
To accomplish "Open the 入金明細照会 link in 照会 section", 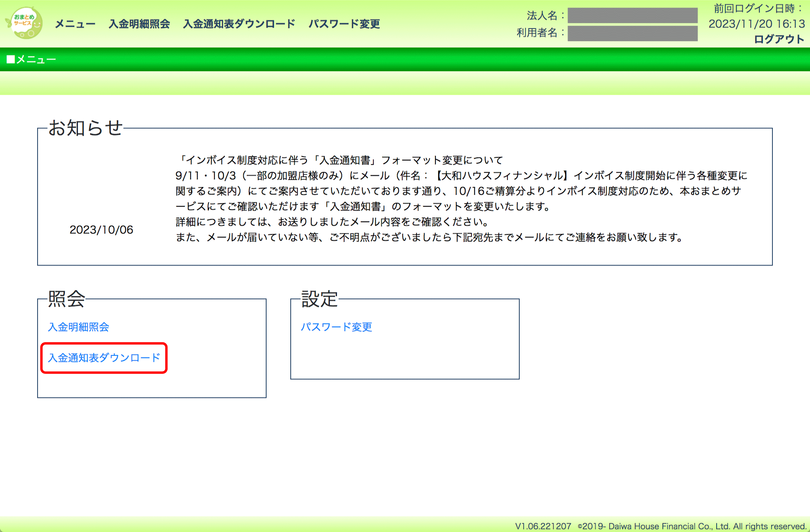I will click(79, 327).
